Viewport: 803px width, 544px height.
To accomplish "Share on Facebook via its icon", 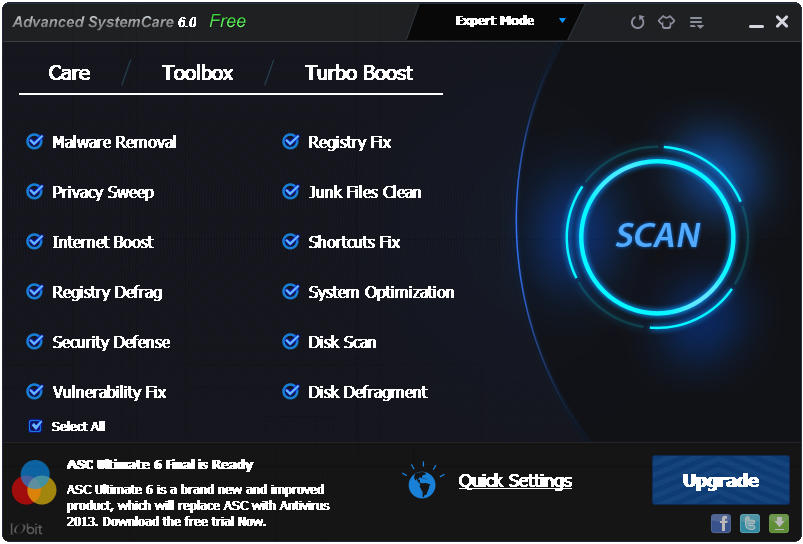I will pos(720,523).
